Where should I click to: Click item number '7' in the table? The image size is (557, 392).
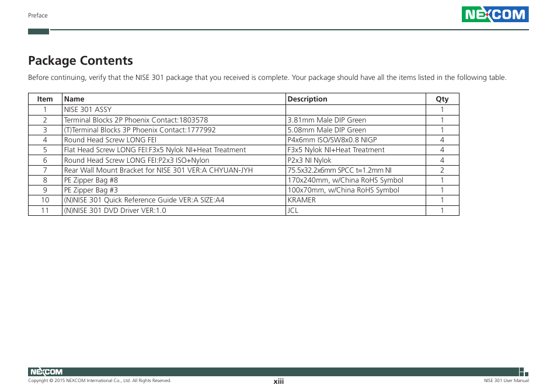pos(45,170)
